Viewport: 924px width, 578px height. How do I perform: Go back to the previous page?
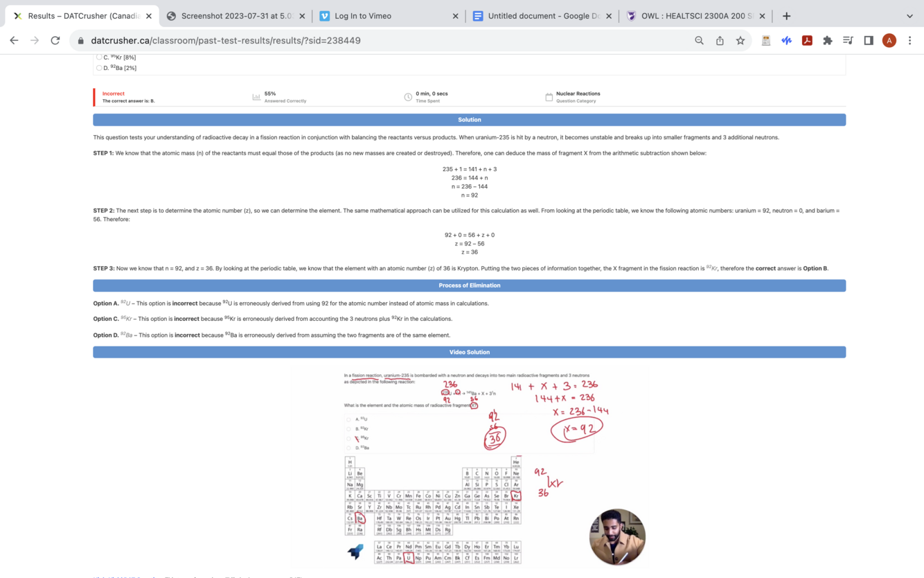pyautogui.click(x=14, y=40)
